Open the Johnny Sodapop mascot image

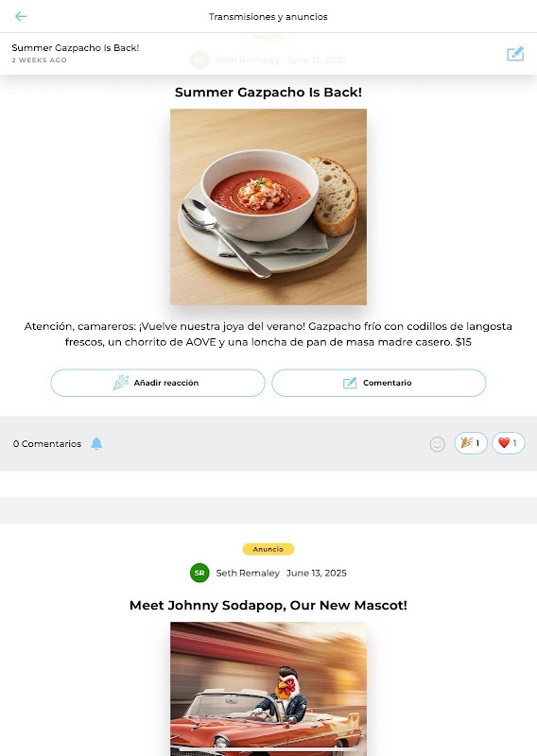(x=268, y=689)
